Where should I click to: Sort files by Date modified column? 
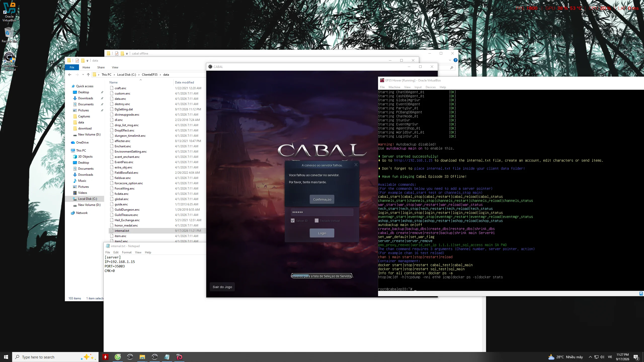184,82
